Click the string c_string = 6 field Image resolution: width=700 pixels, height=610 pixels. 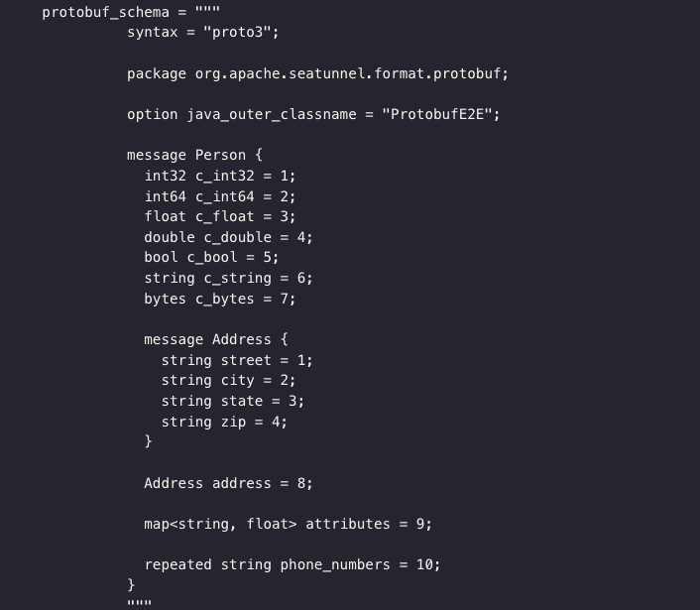[228, 278]
